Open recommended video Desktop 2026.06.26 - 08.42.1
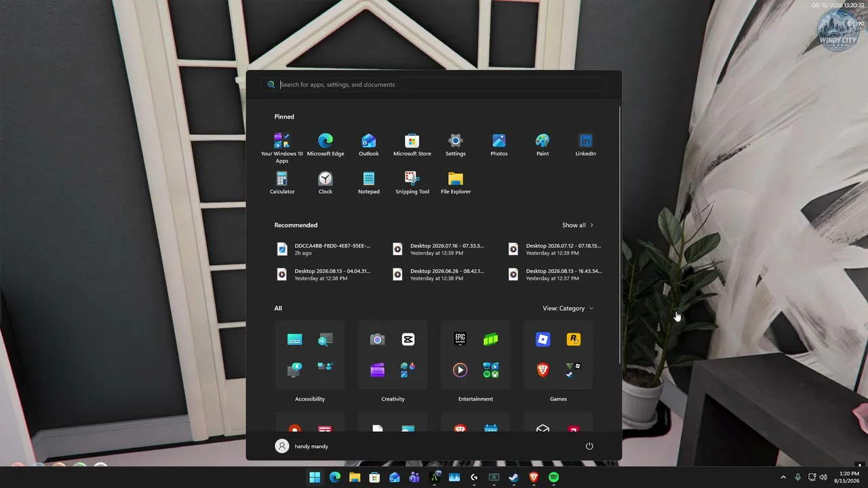The image size is (868, 488). 439,274
